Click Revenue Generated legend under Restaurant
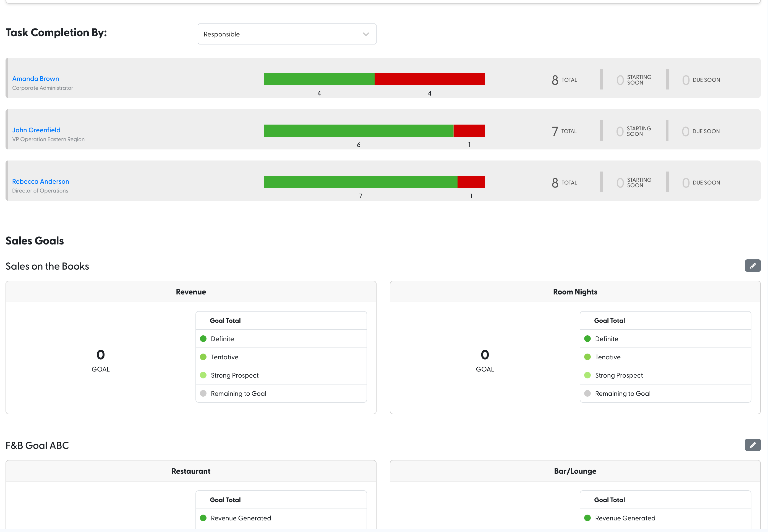The width and height of the screenshot is (768, 532). click(241, 518)
